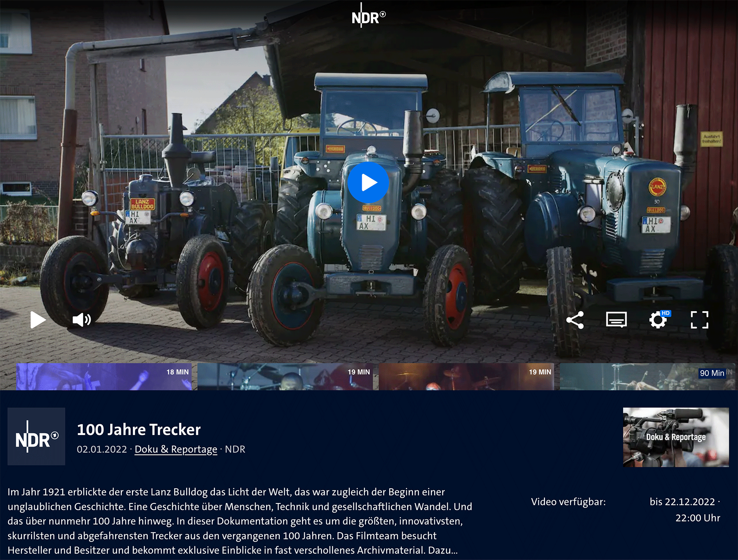The image size is (738, 560).
Task: Open the 90 Min video thumbnail
Action: pyautogui.click(x=647, y=376)
